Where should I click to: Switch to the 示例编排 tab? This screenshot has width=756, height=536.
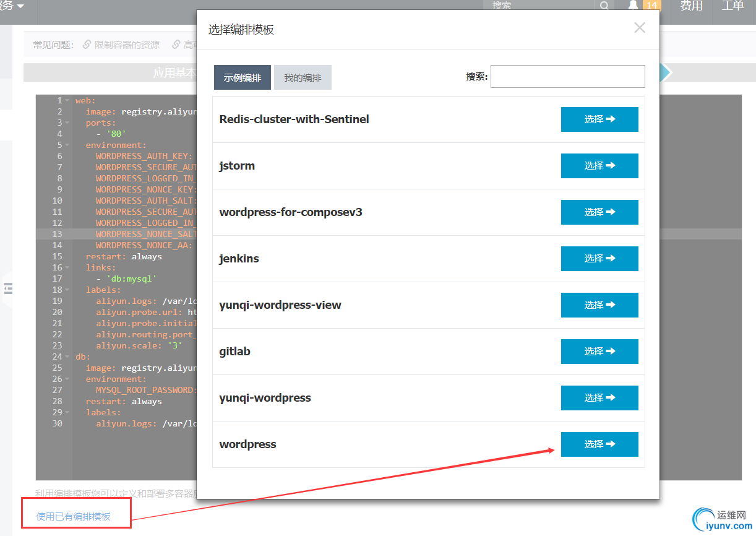coord(243,77)
